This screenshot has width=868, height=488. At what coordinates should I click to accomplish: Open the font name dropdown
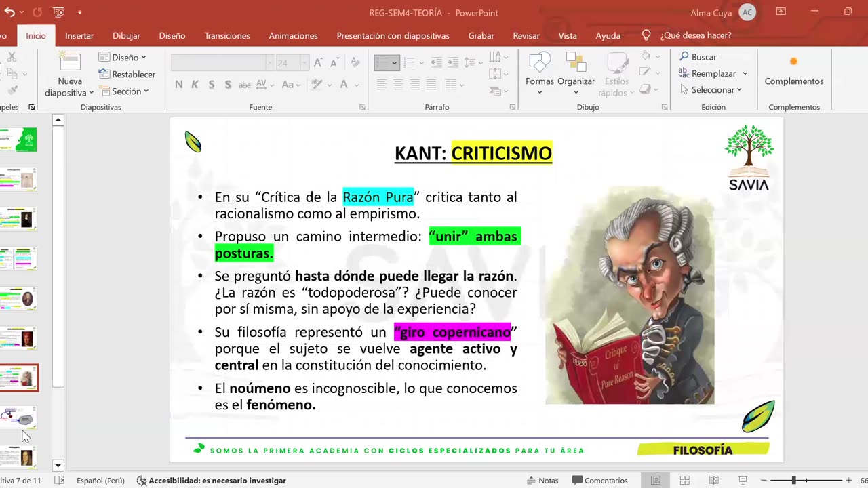pos(270,63)
